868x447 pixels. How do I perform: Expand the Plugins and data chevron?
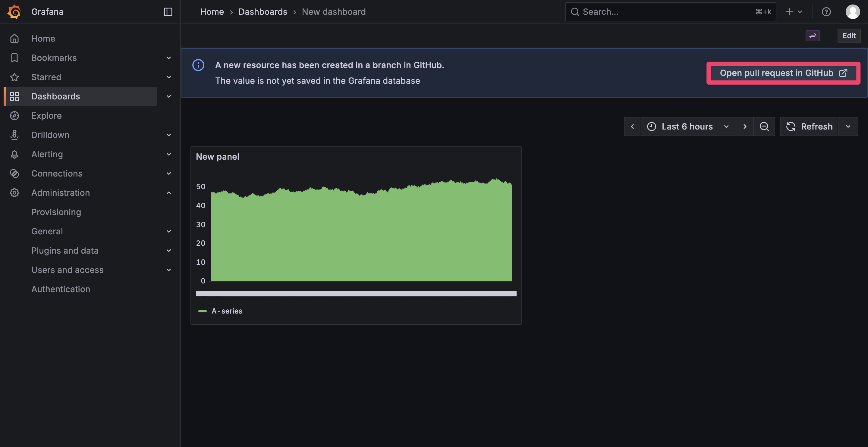pyautogui.click(x=169, y=251)
